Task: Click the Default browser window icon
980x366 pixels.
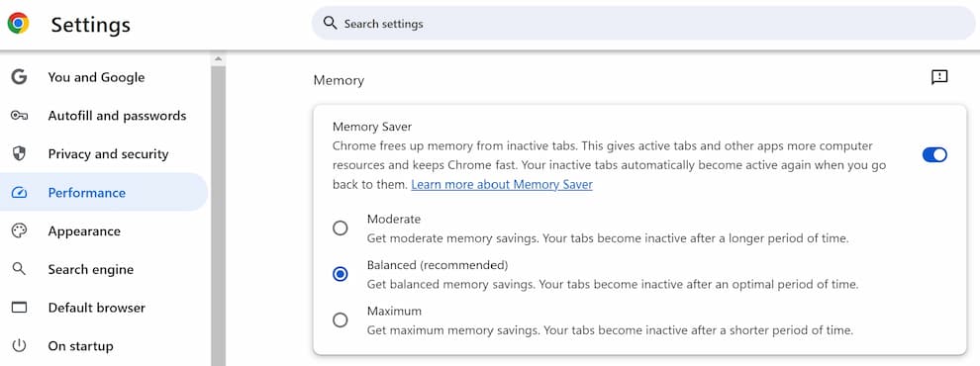Action: pos(20,308)
